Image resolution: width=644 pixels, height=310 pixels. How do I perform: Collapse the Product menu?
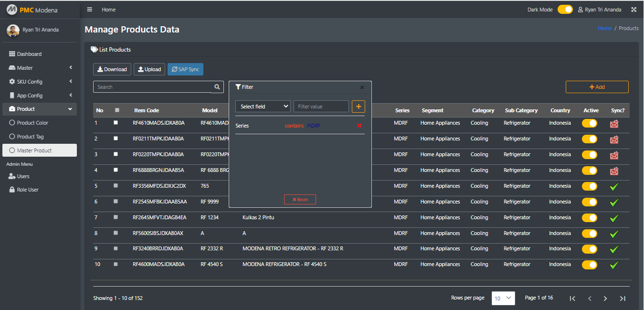click(x=40, y=109)
